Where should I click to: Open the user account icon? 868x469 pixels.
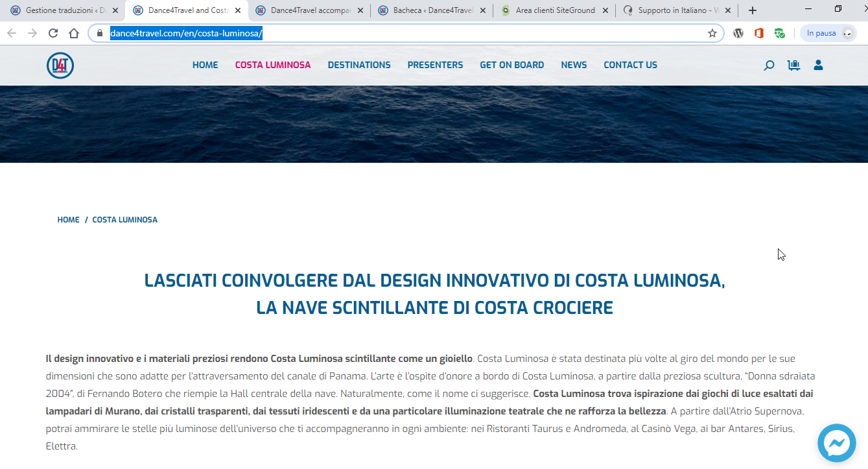(818, 65)
